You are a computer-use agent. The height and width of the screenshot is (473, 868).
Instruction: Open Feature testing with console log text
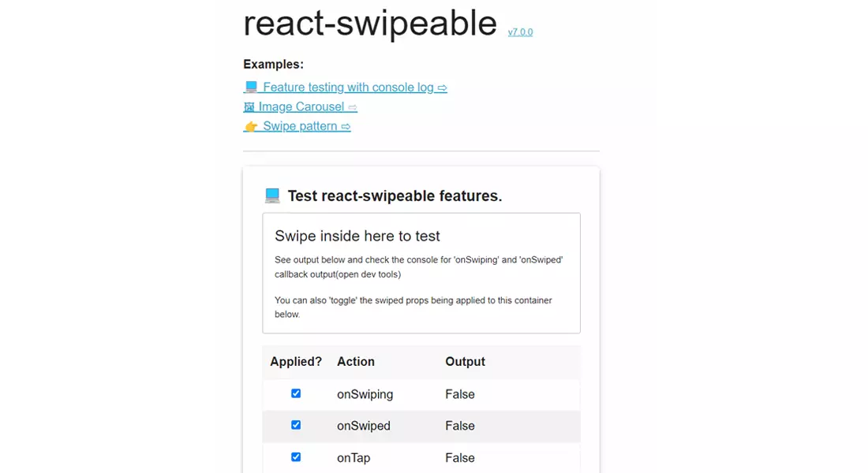[x=348, y=88]
